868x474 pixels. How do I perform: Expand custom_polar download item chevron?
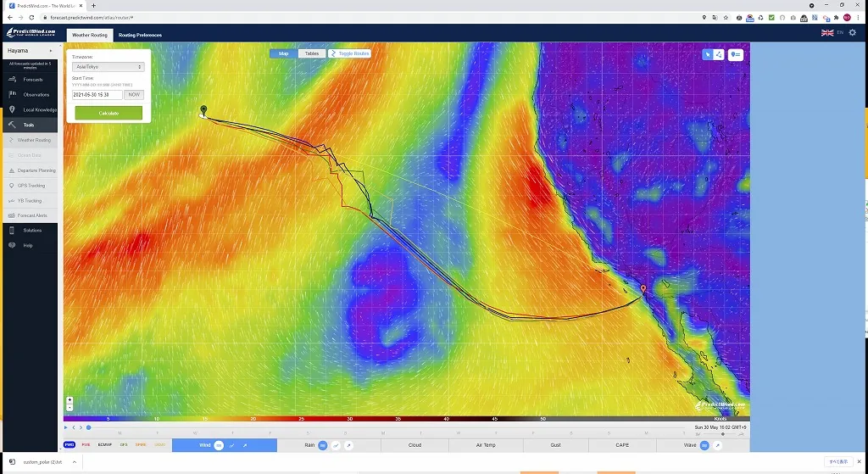[x=75, y=462]
